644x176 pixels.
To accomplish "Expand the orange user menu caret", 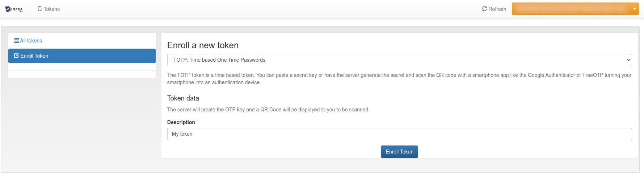I will point(635,9).
